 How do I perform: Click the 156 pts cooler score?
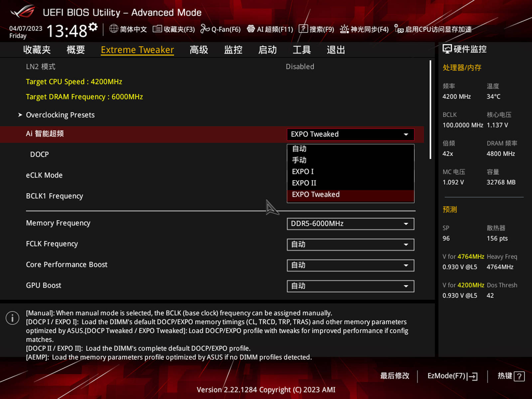497,238
